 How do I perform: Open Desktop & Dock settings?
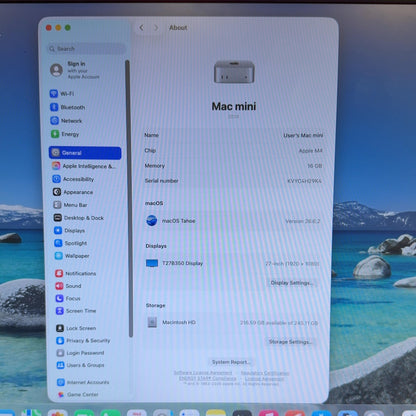tap(79, 218)
